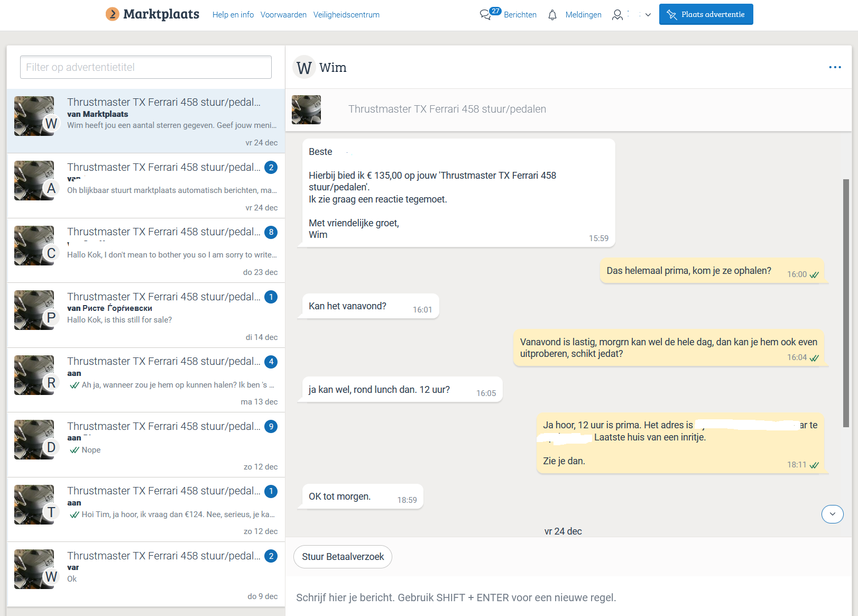Click avatar letter A on conversation thumbnail

pos(51,188)
